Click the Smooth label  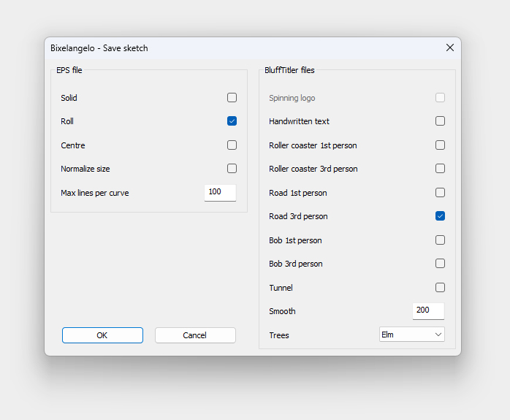click(x=282, y=311)
